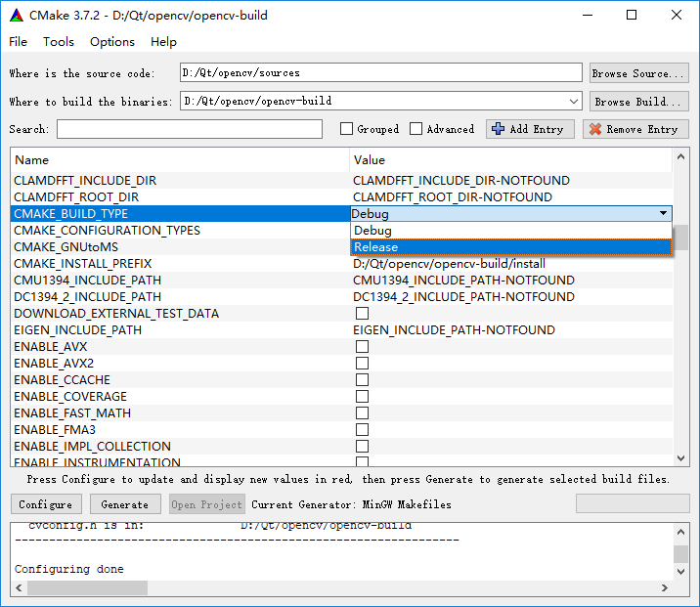Click the CLAMDFFT_ROOT_DIR-NOTFOUND value
This screenshot has height=607, width=700.
click(453, 196)
